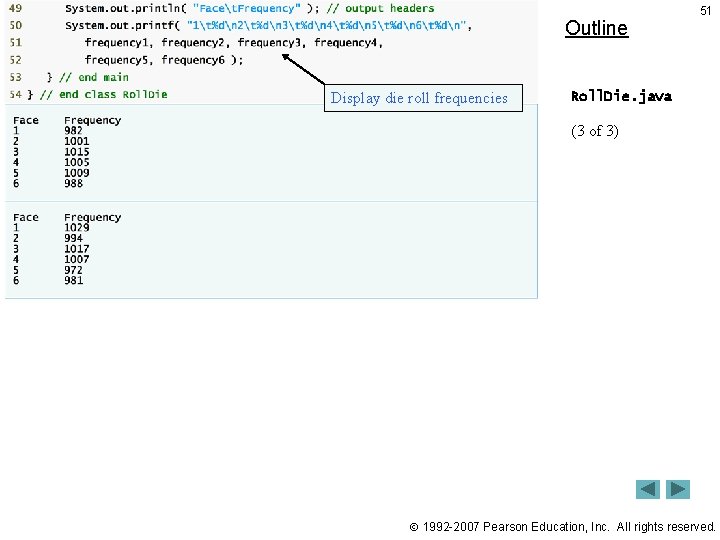Image resolution: width=720 pixels, height=540 pixels.
Task: Click the value 1015 in first output
Action: coord(77,152)
